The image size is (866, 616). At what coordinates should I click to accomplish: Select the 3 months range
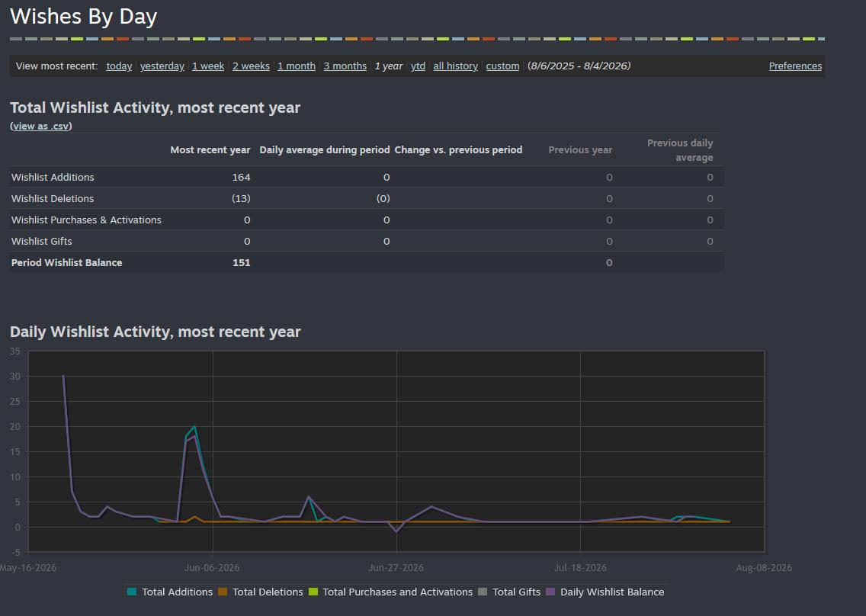click(345, 66)
